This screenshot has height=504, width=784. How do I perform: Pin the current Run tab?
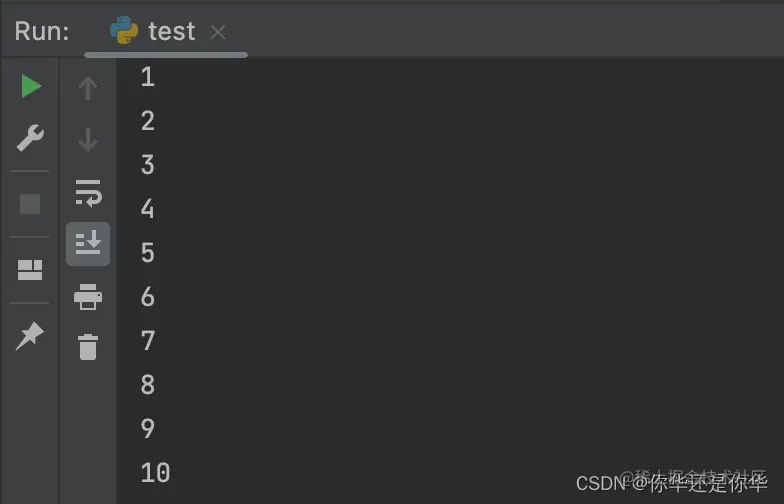click(x=30, y=335)
